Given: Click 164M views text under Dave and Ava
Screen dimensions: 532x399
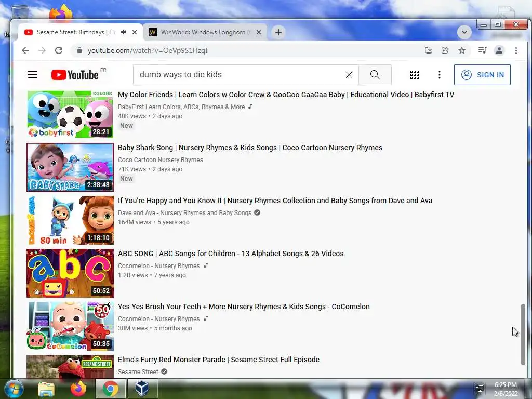Looking at the screenshot, I should click(x=135, y=222).
